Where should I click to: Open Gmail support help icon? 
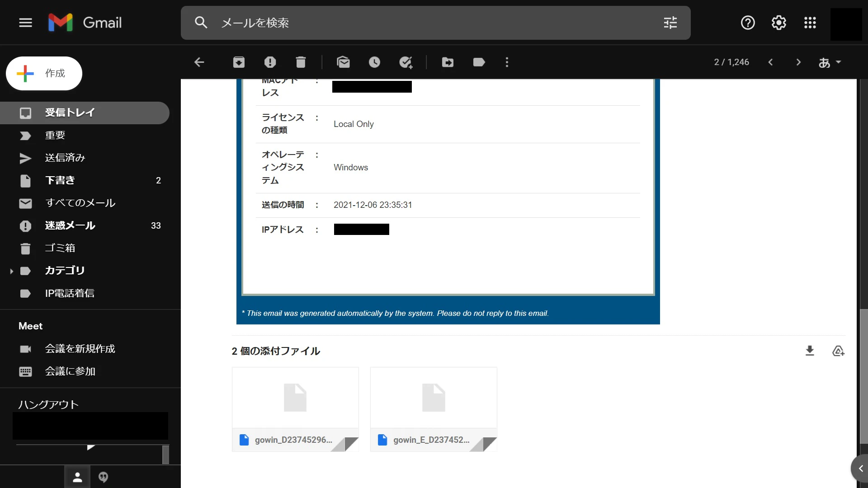tap(748, 23)
